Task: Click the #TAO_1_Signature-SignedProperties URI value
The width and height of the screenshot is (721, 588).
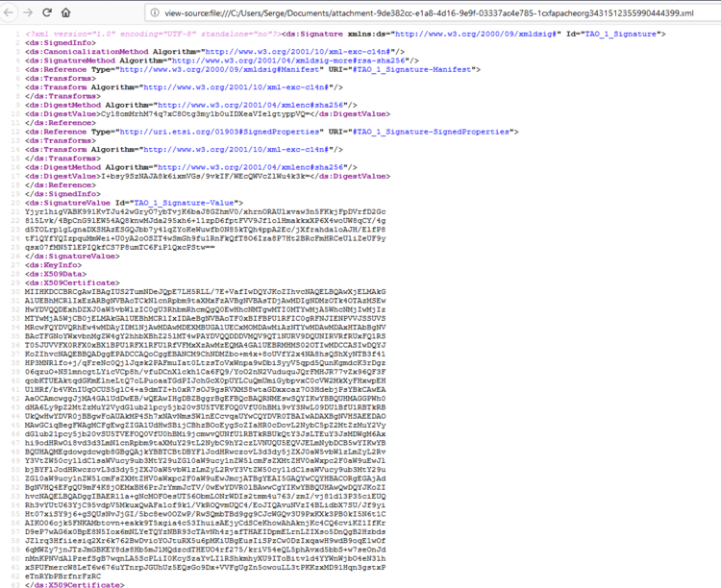Action: [431, 132]
